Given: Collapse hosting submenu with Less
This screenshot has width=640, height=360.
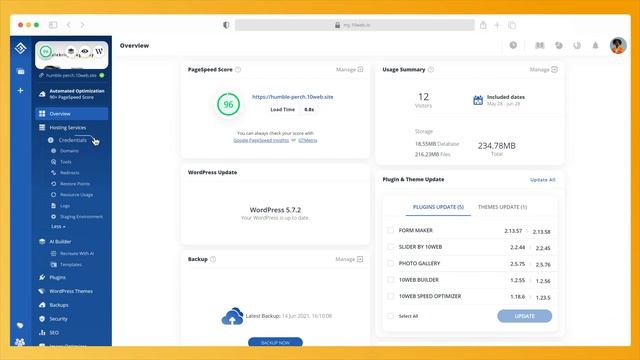Looking at the screenshot, I should 58,227.
